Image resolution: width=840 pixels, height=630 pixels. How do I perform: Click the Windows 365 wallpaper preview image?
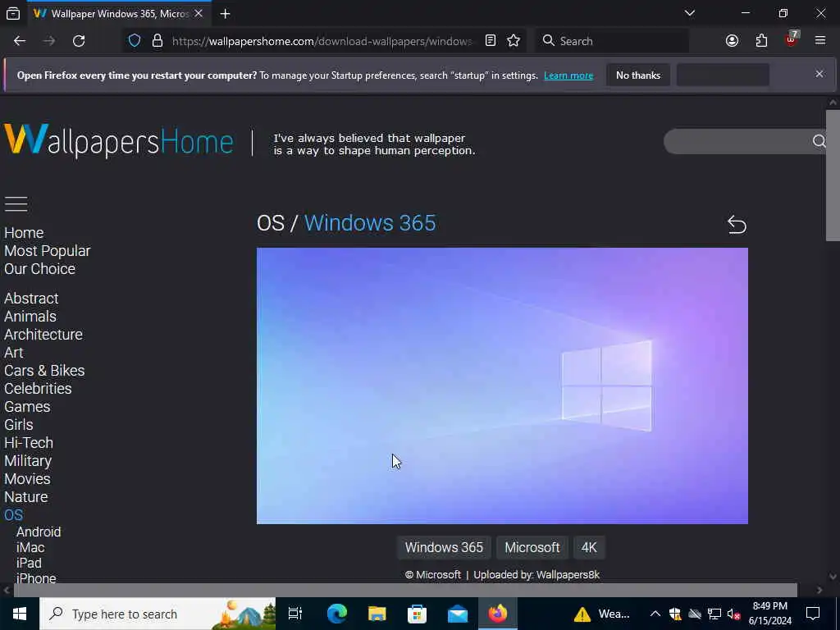click(x=502, y=386)
